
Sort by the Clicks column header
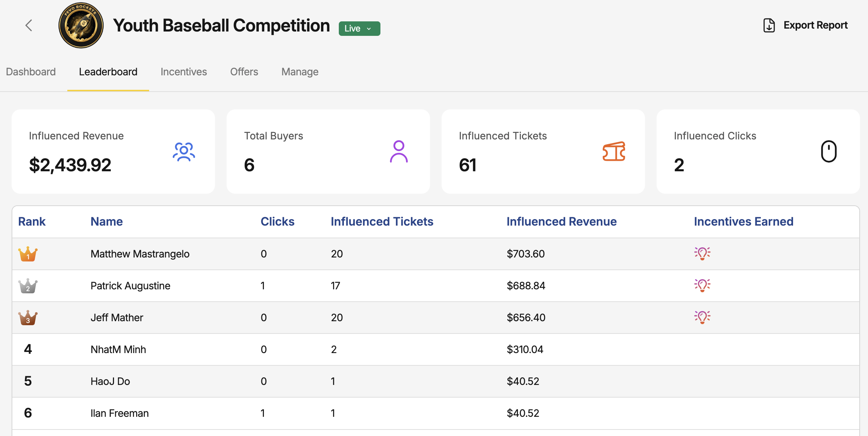[x=277, y=222]
